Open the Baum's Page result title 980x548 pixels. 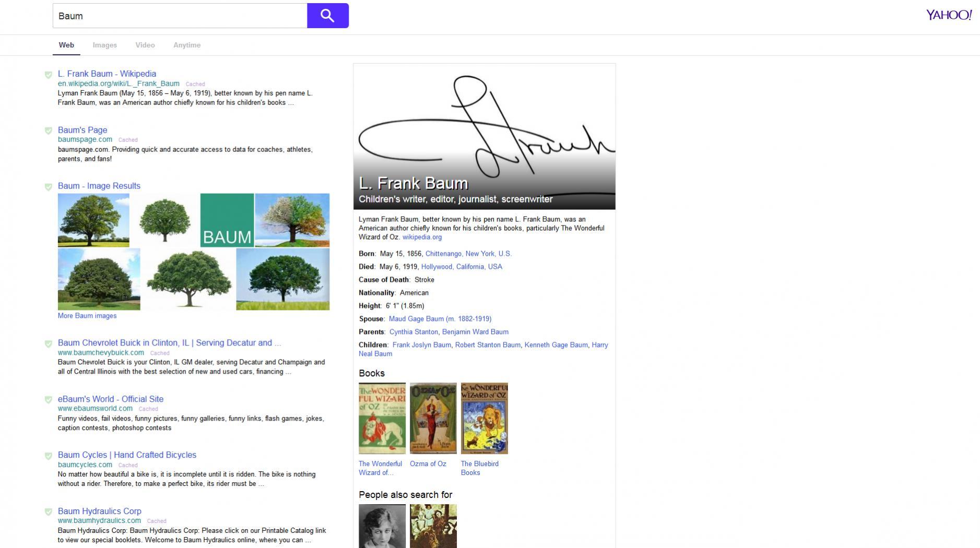tap(82, 130)
